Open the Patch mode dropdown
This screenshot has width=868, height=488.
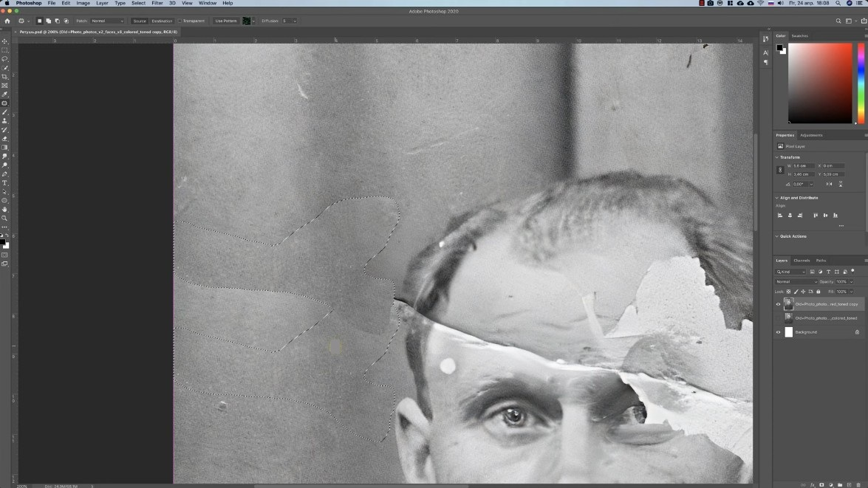click(107, 21)
